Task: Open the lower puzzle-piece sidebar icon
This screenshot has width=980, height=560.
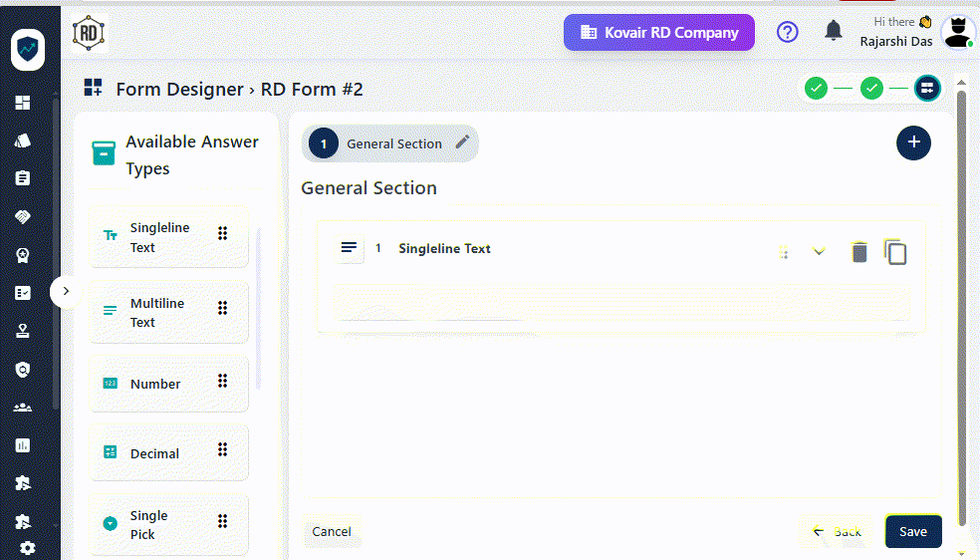Action: [23, 521]
